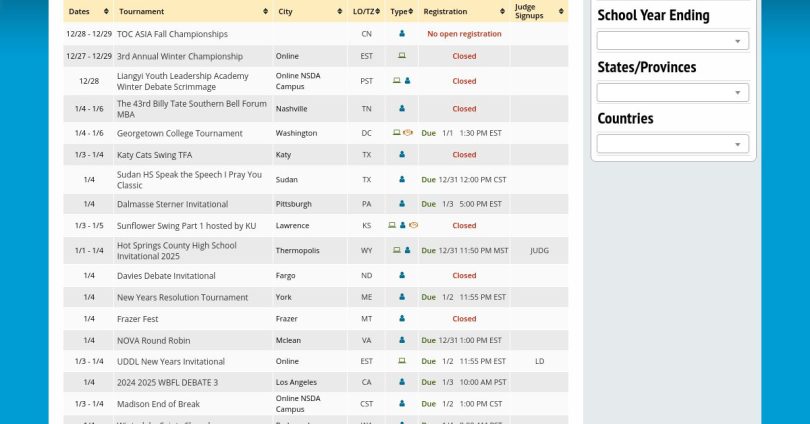Click the sort arrows beside the Tournament header

pos(266,11)
